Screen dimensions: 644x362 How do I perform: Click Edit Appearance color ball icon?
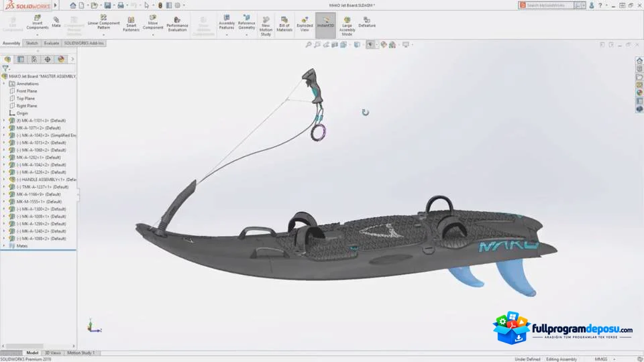[x=383, y=44]
